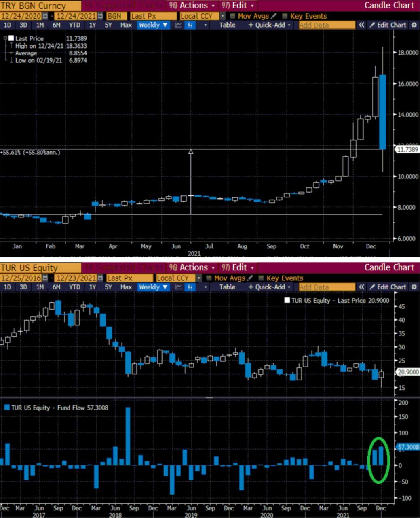420x518 pixels.
Task: Open the end date calendar in TUR chart
Action: (x=100, y=278)
